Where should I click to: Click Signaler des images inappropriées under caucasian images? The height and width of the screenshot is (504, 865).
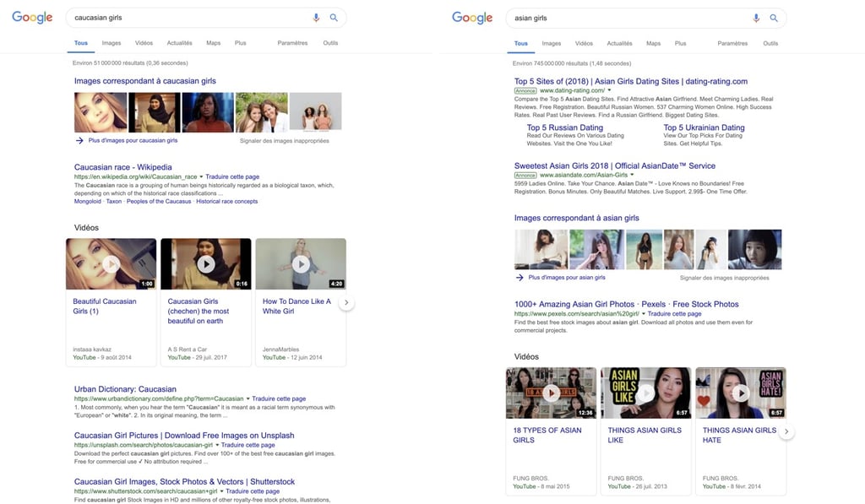(284, 141)
